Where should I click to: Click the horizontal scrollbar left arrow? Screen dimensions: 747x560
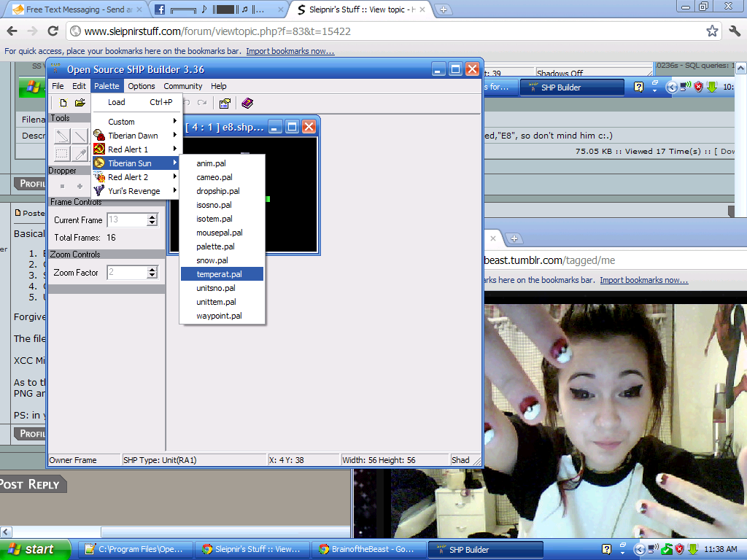coord(6,532)
